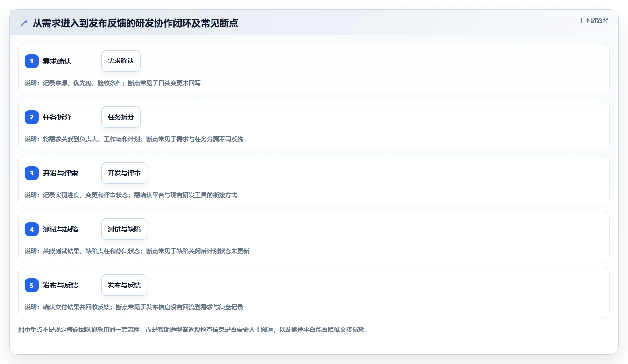Viewport: 628px width, 364px height.
Task: Click the 需求确认 outlined button
Action: (x=121, y=61)
